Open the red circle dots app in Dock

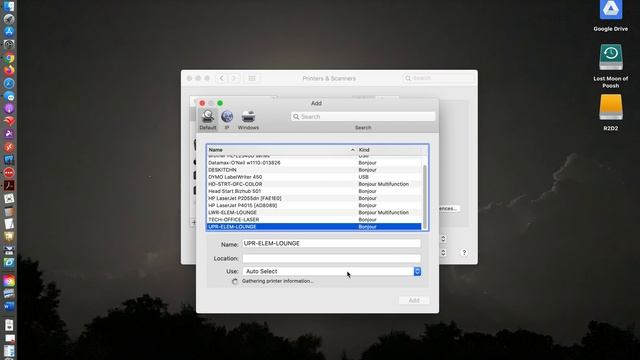(x=9, y=173)
